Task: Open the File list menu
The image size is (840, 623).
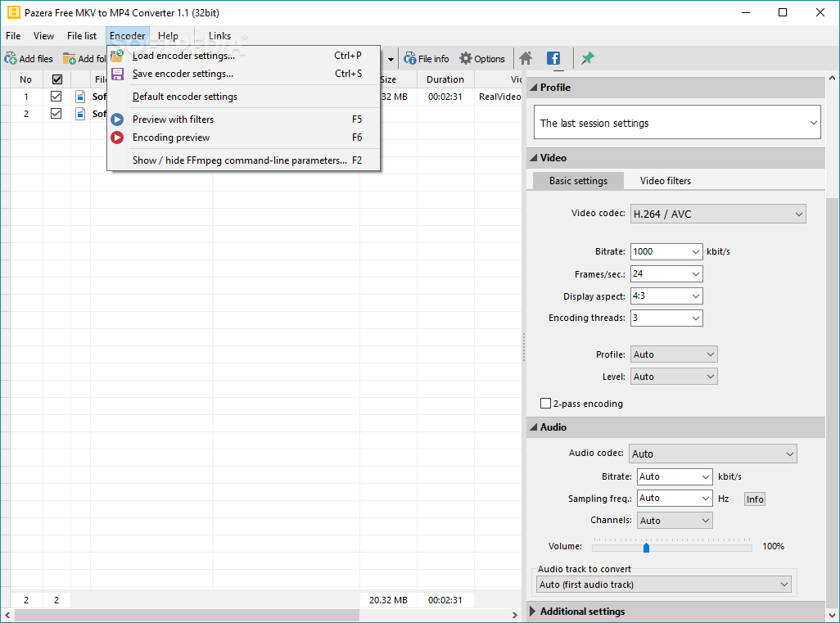Action: click(x=81, y=36)
